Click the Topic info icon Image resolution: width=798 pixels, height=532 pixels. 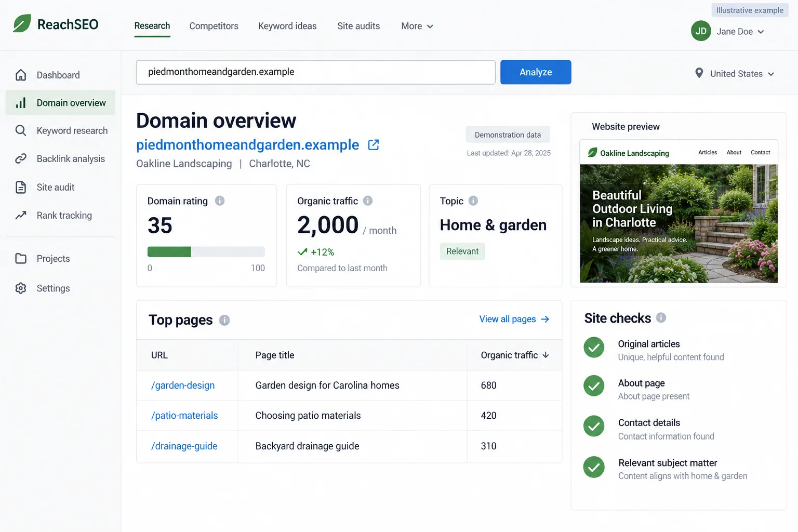pos(473,201)
